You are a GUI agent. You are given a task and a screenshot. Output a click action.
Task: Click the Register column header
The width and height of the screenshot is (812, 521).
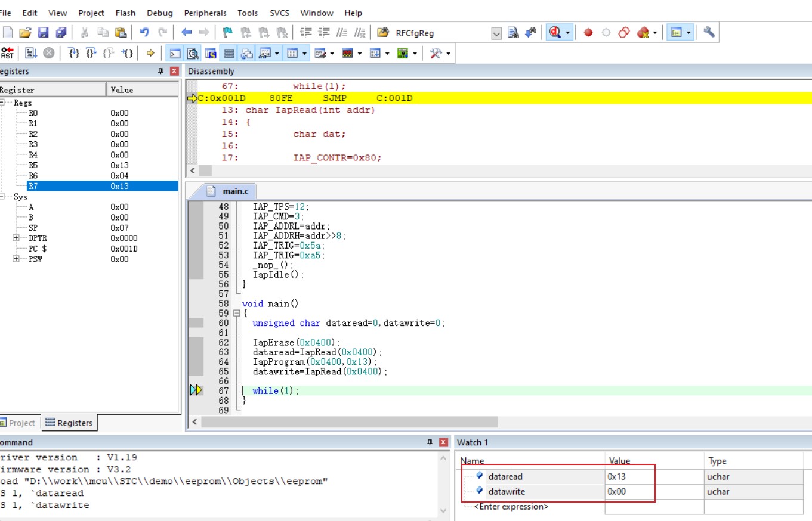[x=53, y=89]
